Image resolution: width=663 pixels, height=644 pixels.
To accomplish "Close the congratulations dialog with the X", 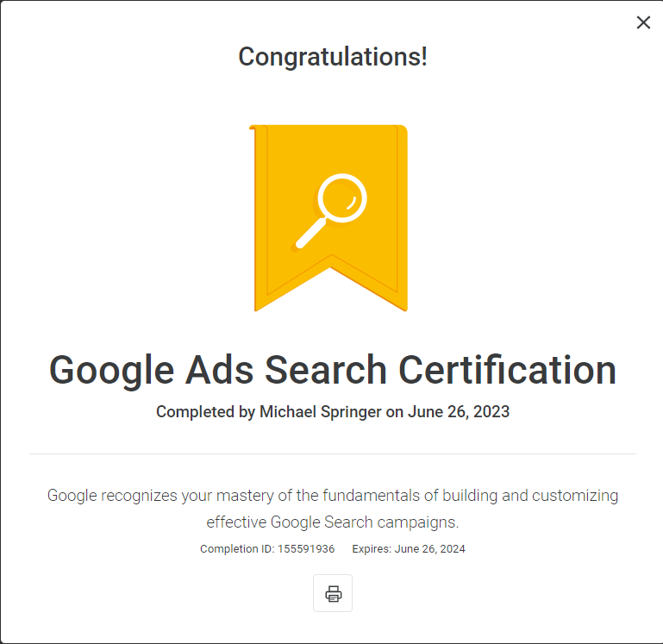I will click(643, 22).
